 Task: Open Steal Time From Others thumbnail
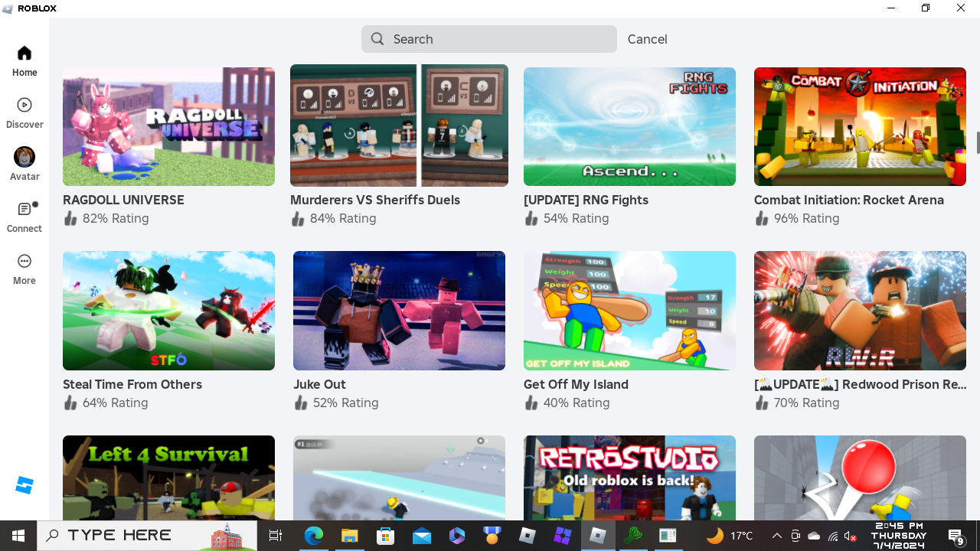(x=168, y=311)
